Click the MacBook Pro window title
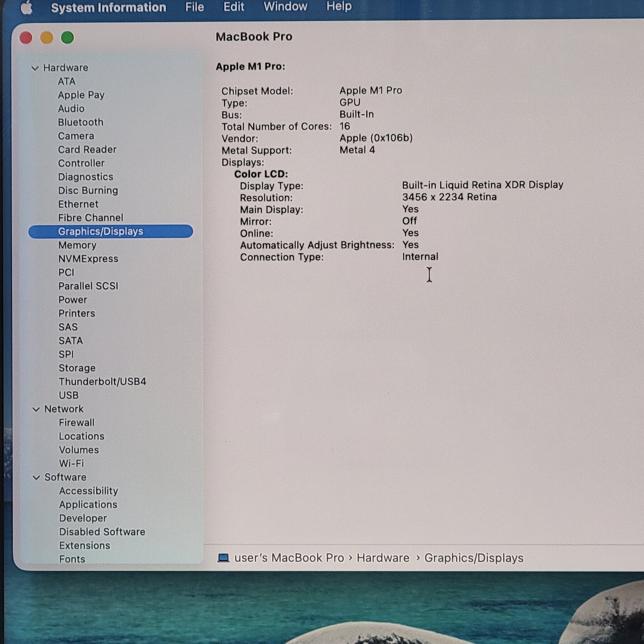The image size is (644, 644). click(254, 37)
